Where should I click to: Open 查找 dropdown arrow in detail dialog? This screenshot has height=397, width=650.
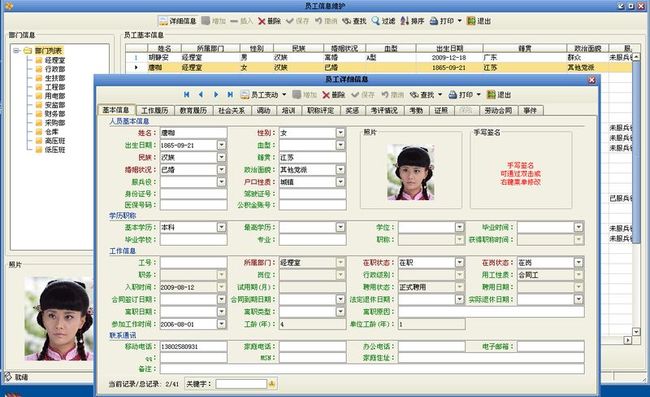440,95
